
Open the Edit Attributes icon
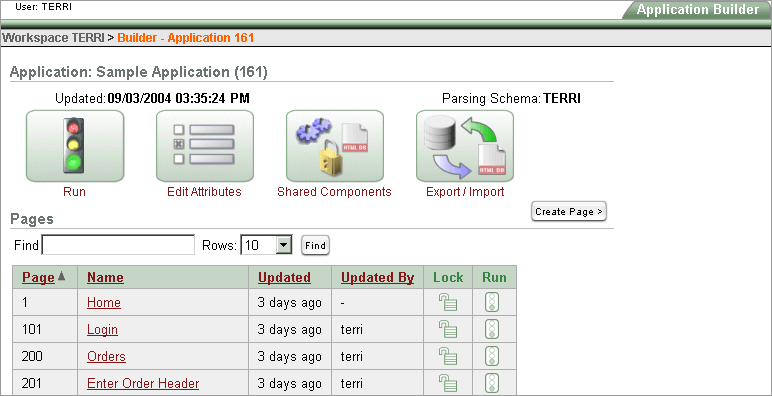(205, 146)
